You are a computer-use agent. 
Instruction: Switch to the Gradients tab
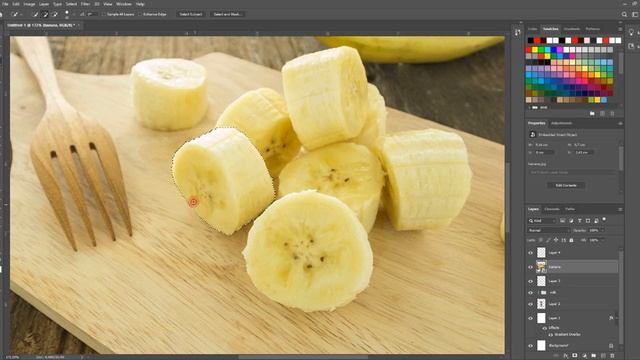[x=571, y=29]
